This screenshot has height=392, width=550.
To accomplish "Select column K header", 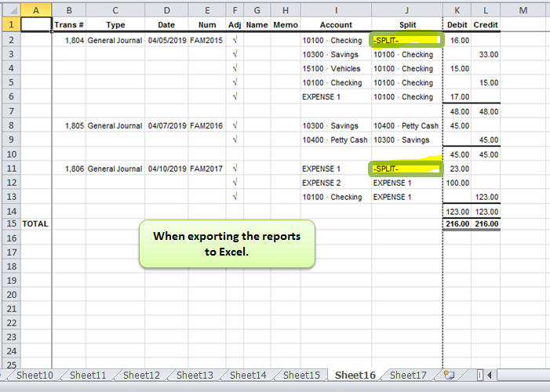I will tap(457, 10).
